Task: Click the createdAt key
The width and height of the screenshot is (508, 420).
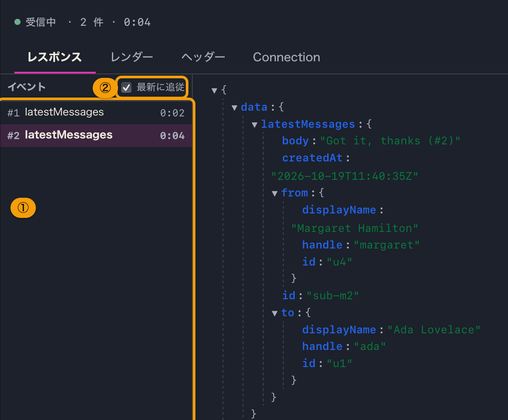Action: (312, 158)
